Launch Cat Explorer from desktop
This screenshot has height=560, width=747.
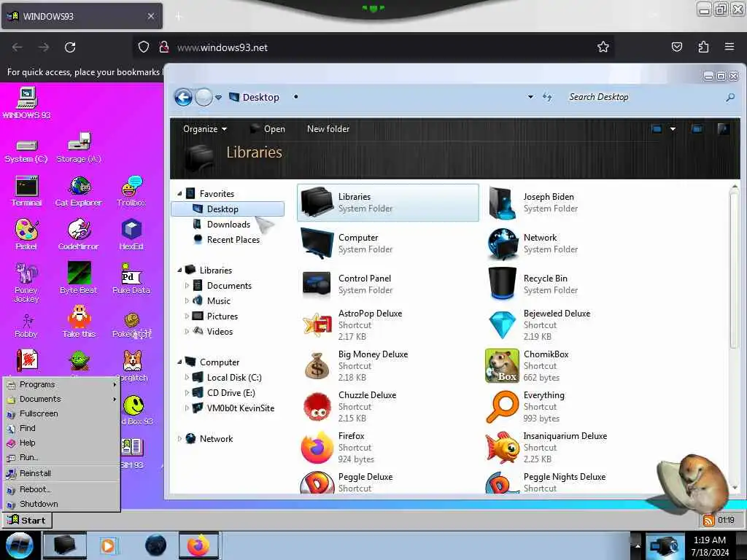[x=79, y=191]
